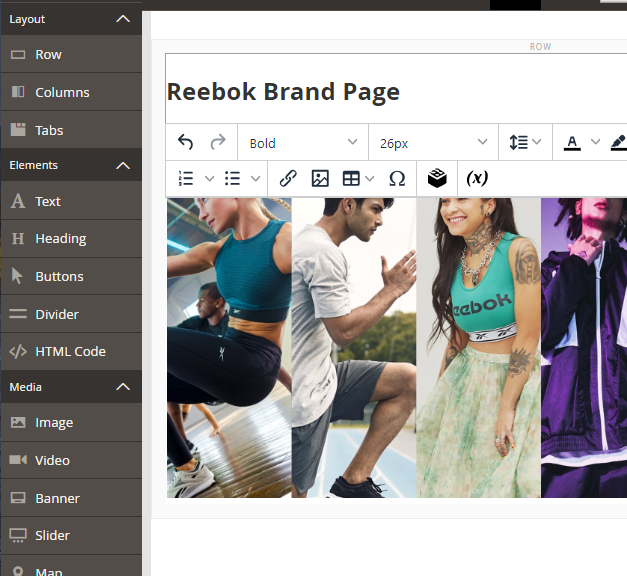Select the Tabs layout element
Screen dimensions: 627x576
(71, 130)
